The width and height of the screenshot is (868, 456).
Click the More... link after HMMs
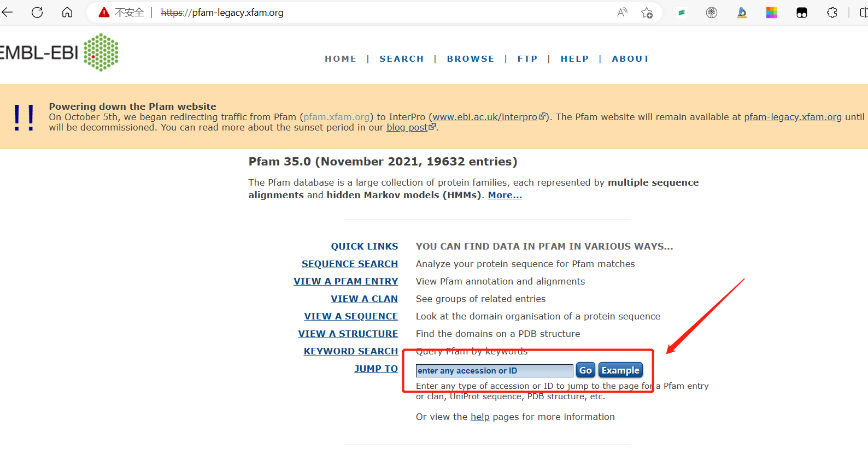(505, 195)
